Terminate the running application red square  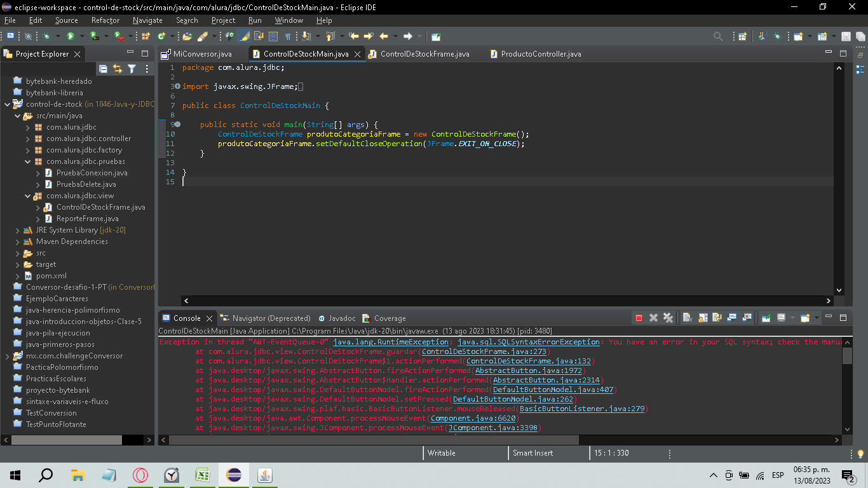pyautogui.click(x=639, y=318)
